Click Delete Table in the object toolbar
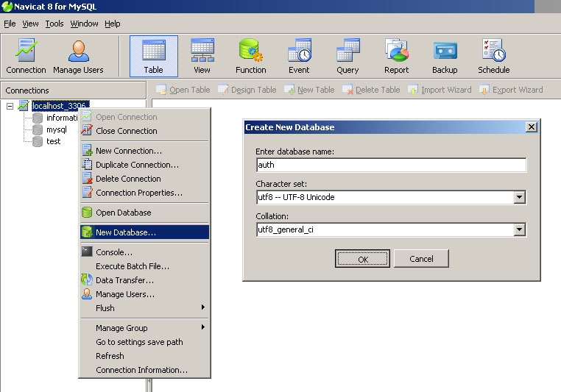Screen dimensions: 561x392 click(371, 90)
